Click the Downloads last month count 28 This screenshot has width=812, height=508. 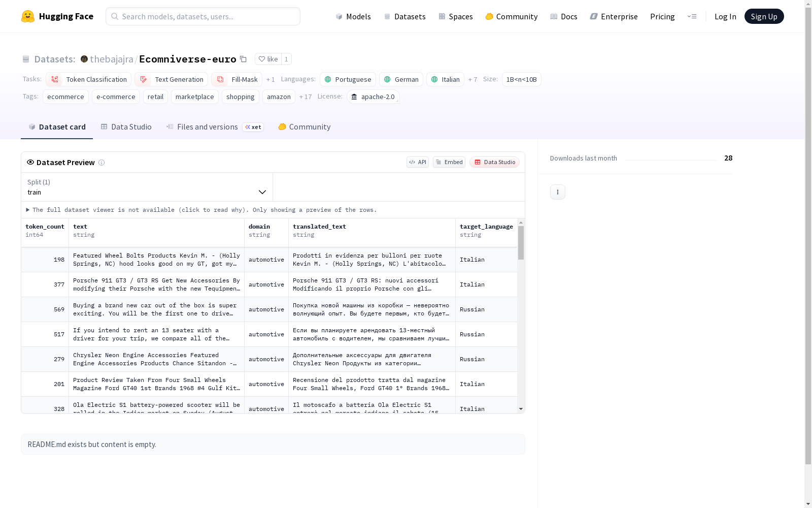(x=728, y=158)
